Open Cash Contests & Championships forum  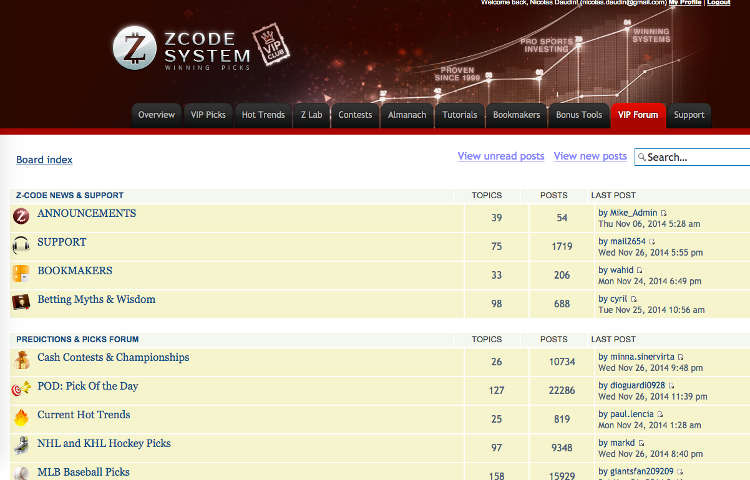click(113, 357)
